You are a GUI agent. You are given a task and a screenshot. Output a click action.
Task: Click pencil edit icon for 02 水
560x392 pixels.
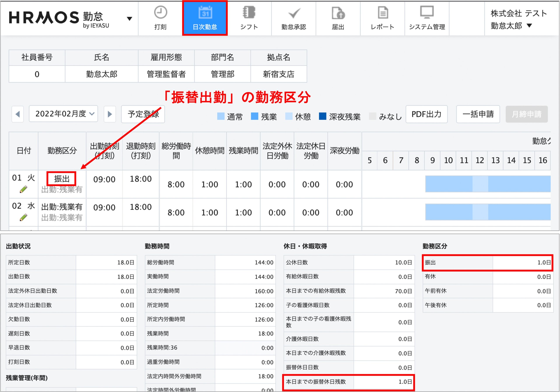click(x=23, y=217)
